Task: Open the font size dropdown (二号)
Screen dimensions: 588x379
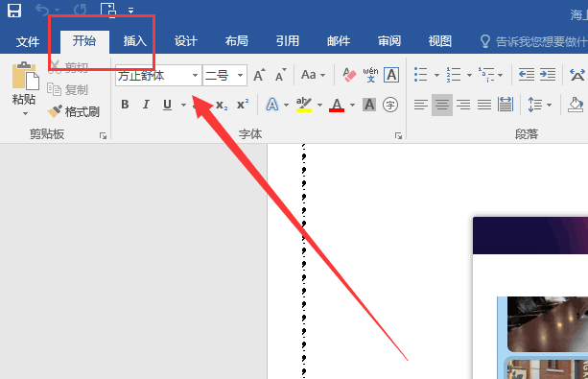Action: coord(240,76)
